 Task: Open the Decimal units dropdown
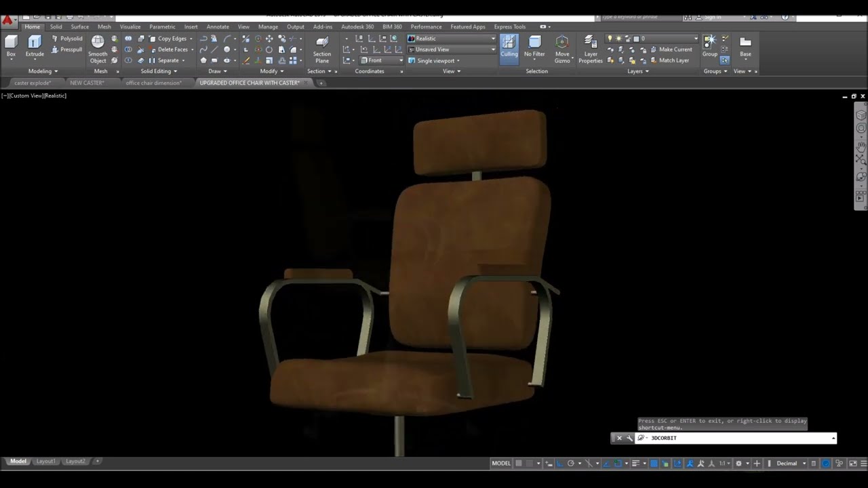(x=791, y=464)
